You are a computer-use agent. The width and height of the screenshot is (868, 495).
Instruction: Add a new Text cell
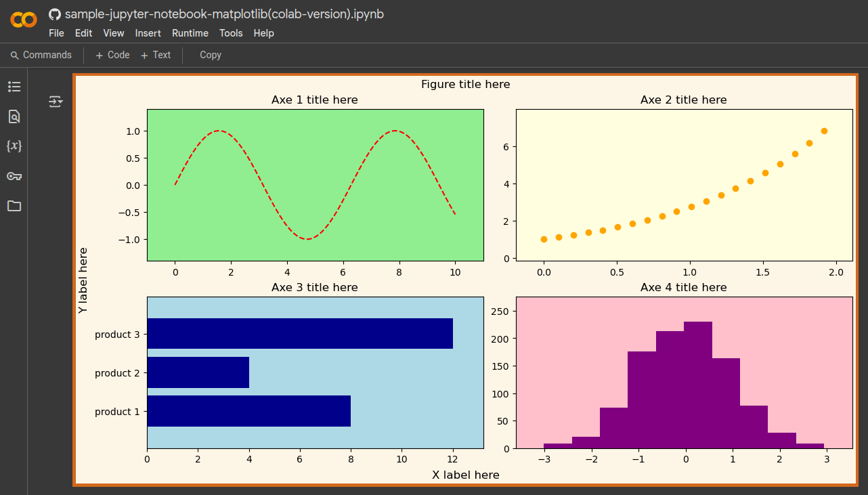point(156,55)
